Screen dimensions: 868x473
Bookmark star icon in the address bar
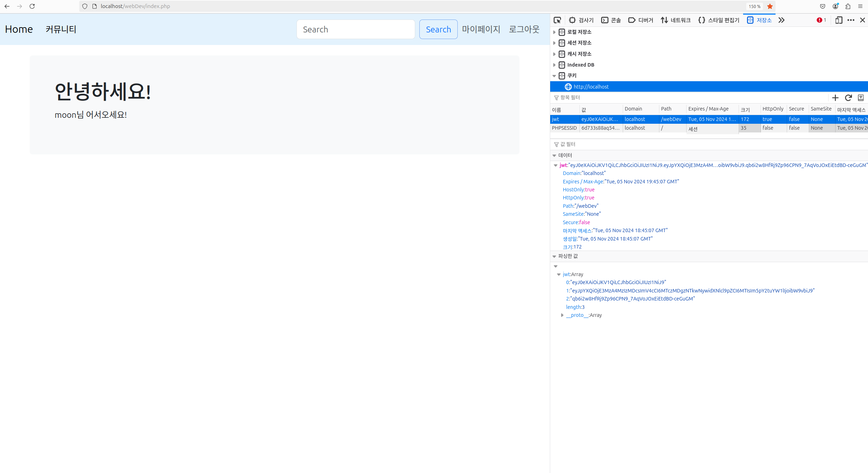(x=770, y=6)
